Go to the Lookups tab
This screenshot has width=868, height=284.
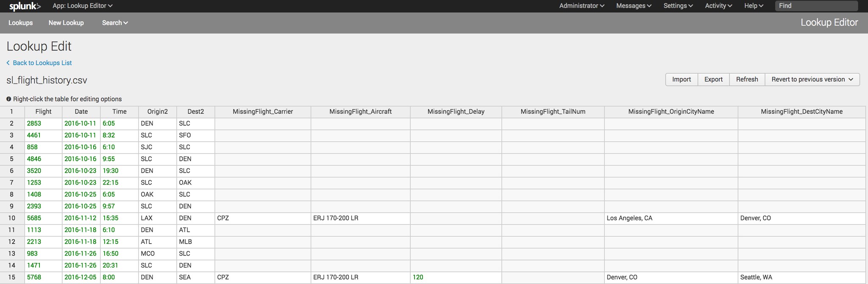[x=20, y=23]
